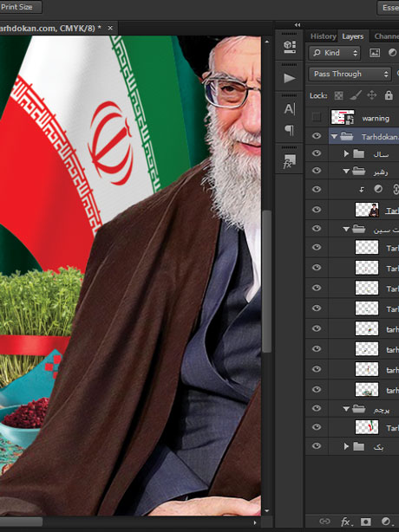Screen dimensions: 399x532
Task: Hide the leader portrait layer
Action: coord(317,210)
